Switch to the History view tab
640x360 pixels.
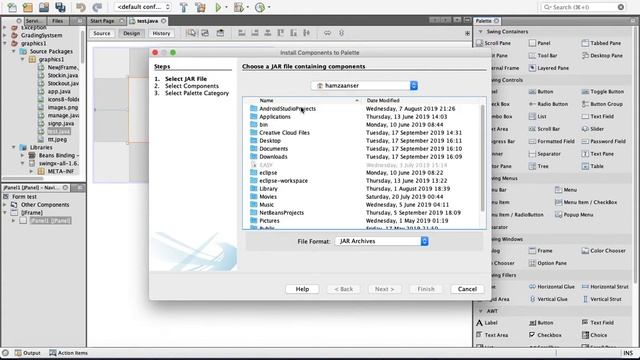pos(161,33)
